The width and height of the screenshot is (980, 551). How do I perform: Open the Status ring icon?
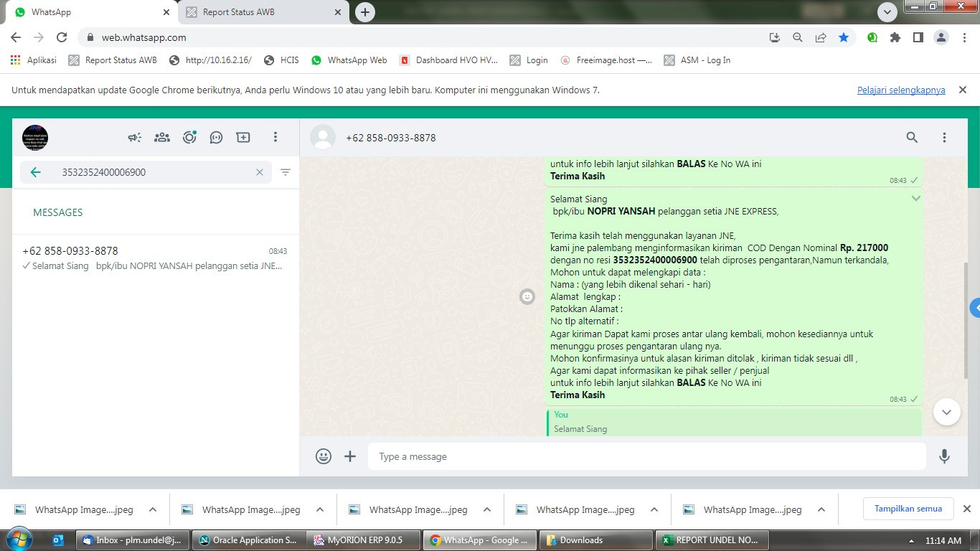pos(189,137)
